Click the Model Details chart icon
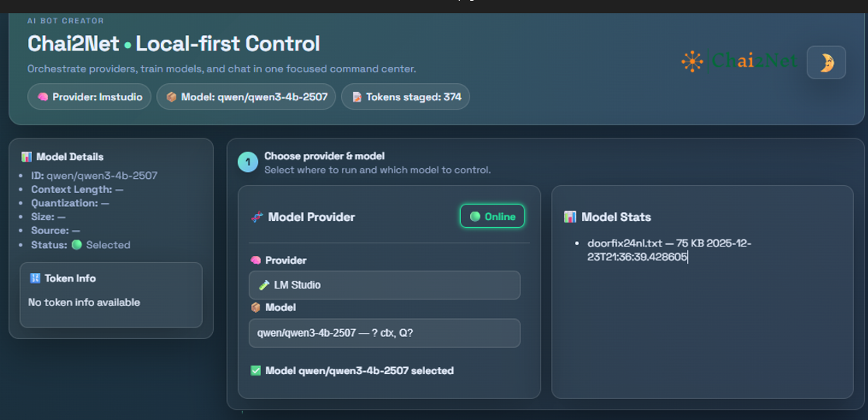The height and width of the screenshot is (420, 868). coord(27,157)
